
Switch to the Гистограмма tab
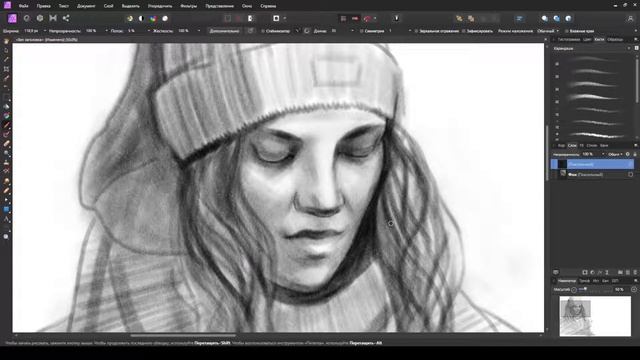569,40
